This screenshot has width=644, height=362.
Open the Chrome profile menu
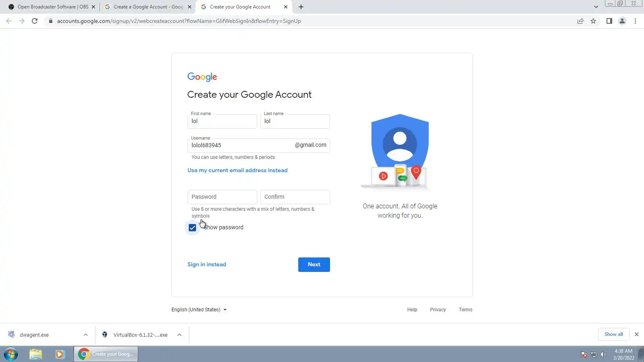click(622, 21)
